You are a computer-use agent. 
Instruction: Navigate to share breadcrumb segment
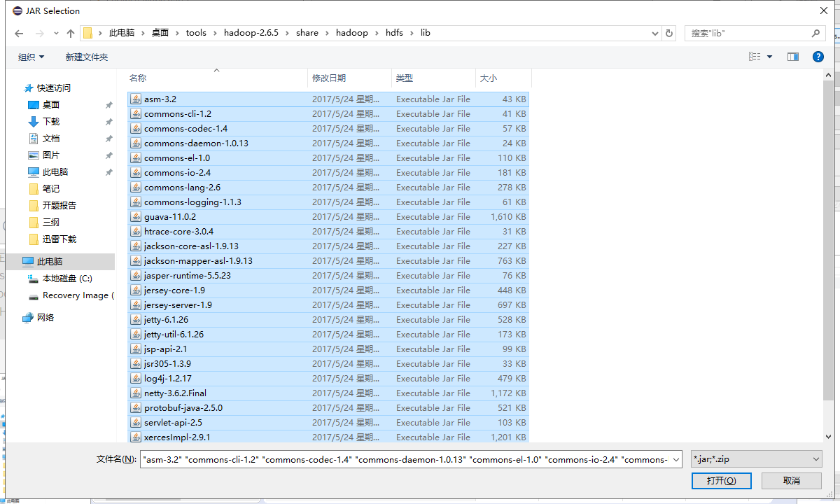pyautogui.click(x=307, y=33)
